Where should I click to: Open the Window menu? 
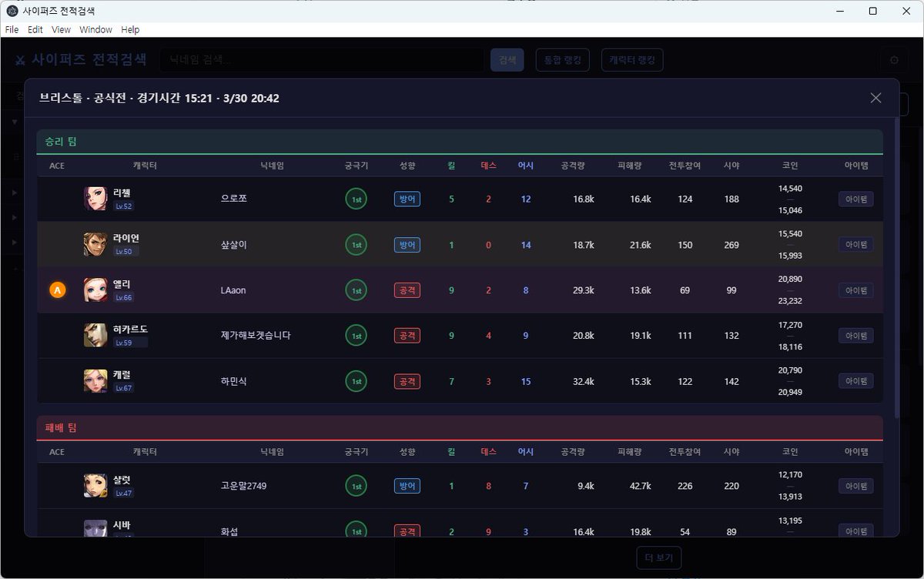tap(95, 29)
